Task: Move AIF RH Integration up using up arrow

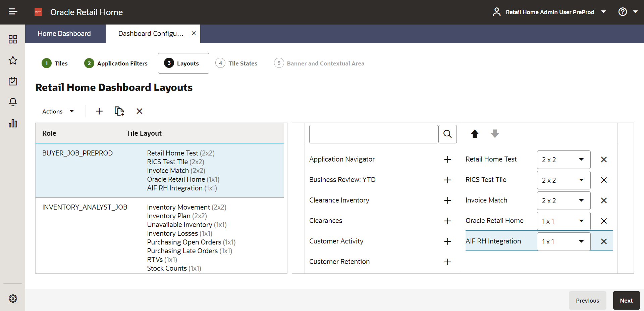Action: pyautogui.click(x=474, y=134)
